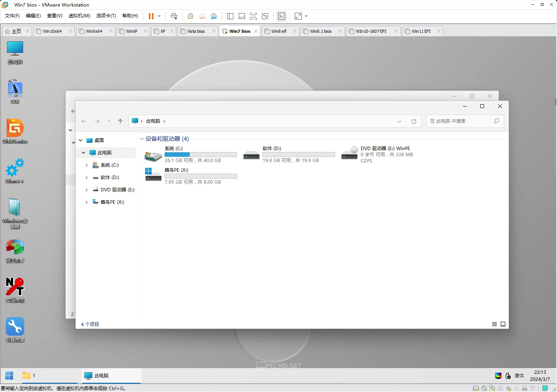Collapse the 桌面 tree node

click(x=81, y=140)
